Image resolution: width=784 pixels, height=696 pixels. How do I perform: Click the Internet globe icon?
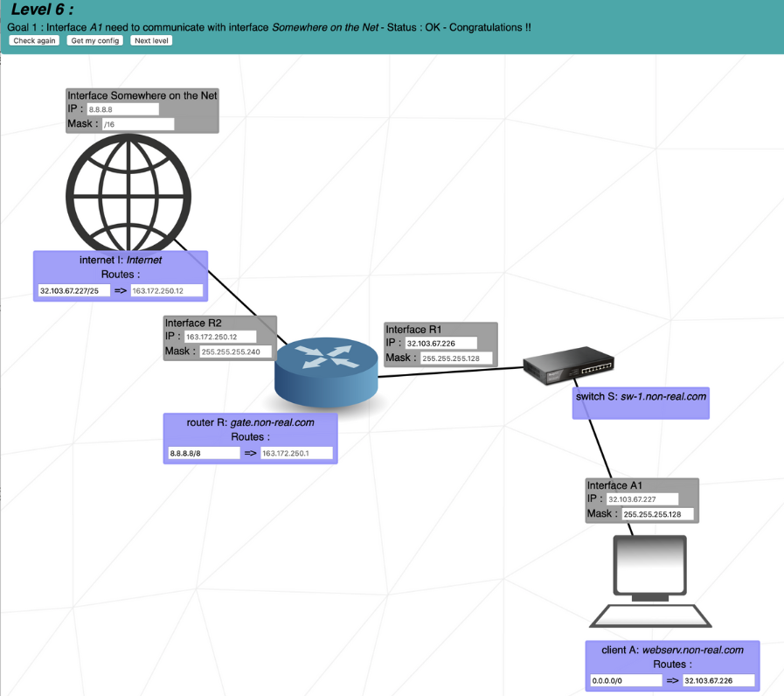coord(128,193)
